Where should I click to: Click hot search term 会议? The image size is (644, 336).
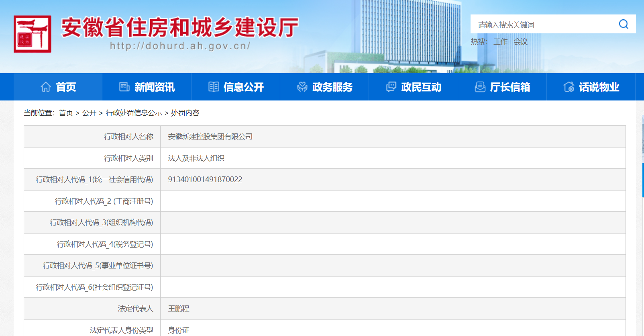click(520, 42)
